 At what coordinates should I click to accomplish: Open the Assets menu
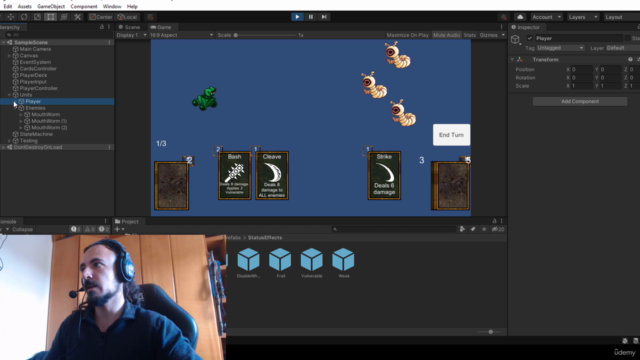pos(24,7)
